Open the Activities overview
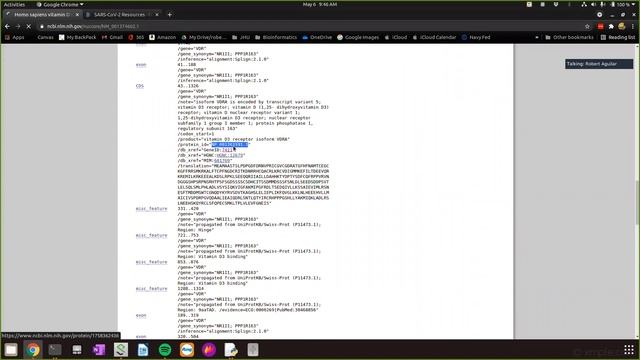This screenshot has width=640, height=360. [14, 4]
